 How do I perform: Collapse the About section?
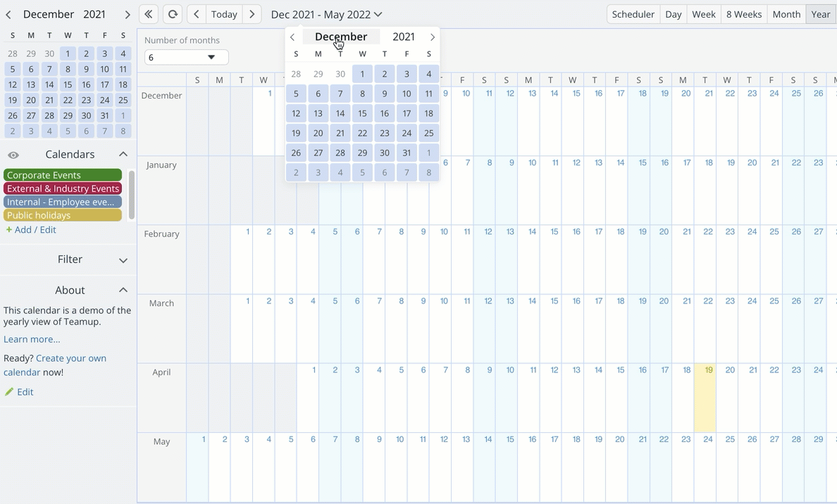(x=123, y=290)
